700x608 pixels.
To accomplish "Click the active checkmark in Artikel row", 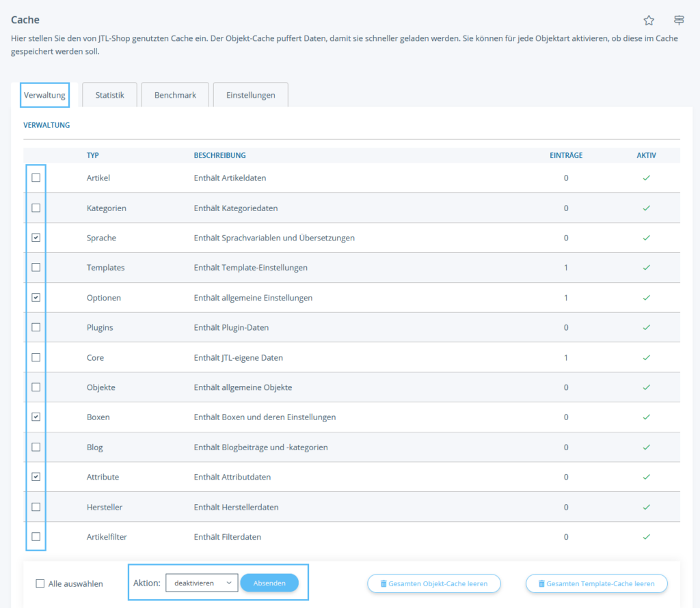I will click(646, 178).
